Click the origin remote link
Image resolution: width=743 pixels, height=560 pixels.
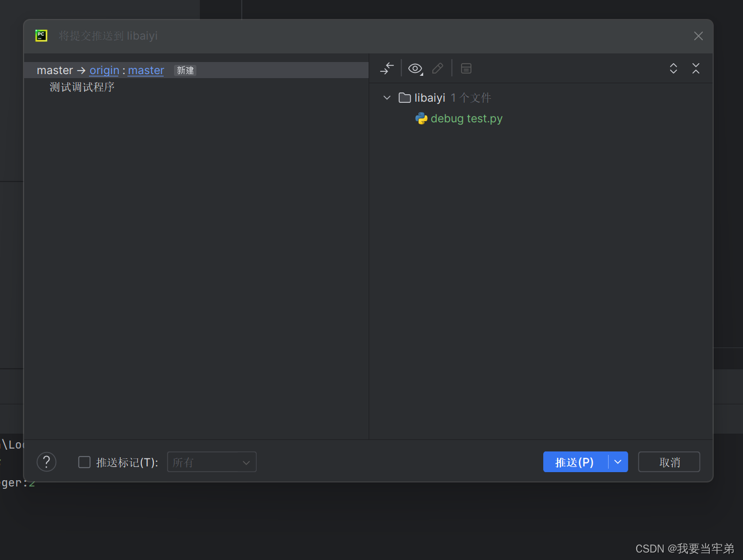tap(105, 70)
